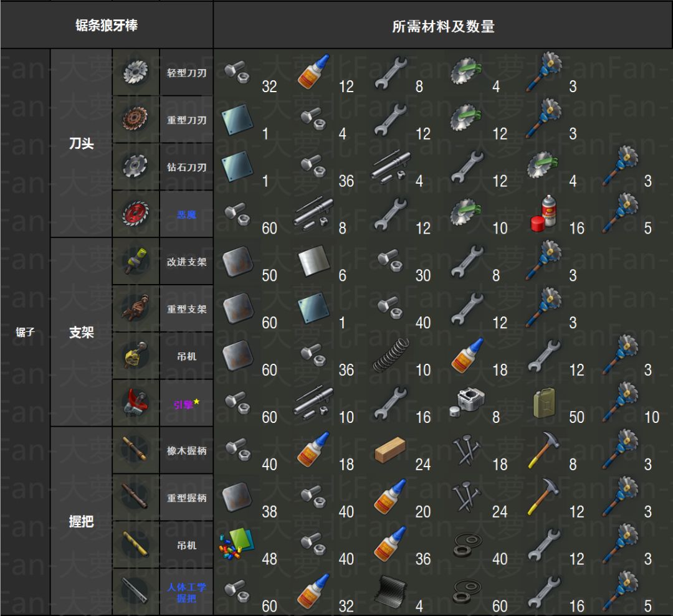
Task: Click the spray paint can in 恶魔 row
Action: (x=544, y=214)
